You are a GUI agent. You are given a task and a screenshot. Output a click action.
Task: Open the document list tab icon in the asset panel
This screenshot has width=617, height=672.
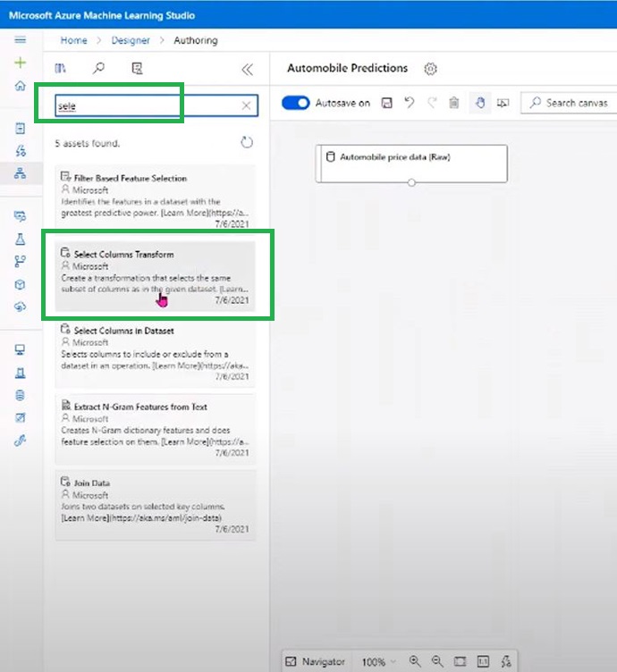pyautogui.click(x=137, y=68)
